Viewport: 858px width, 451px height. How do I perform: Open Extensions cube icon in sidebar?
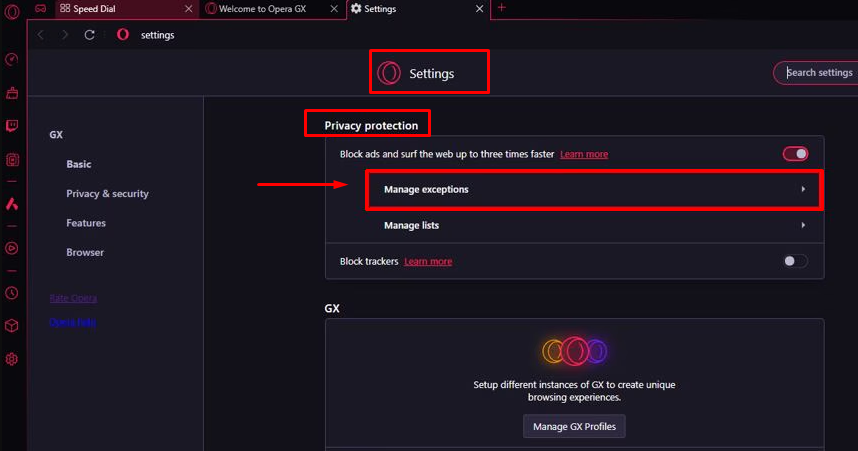11,326
